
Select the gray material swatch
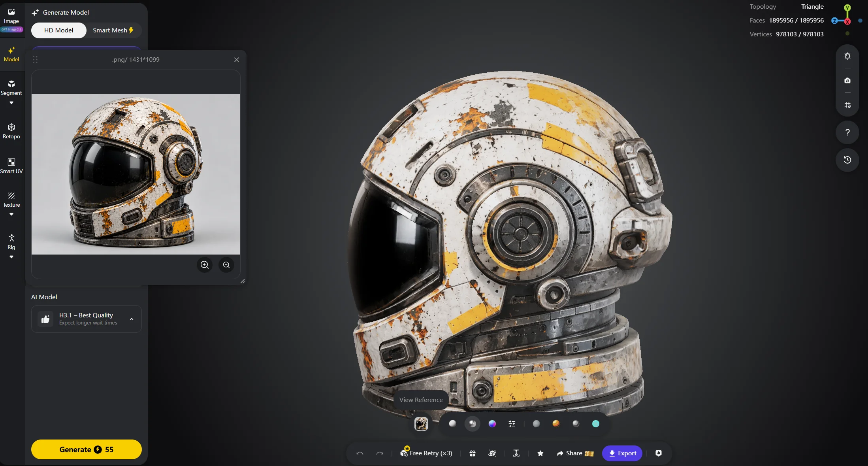pos(536,424)
